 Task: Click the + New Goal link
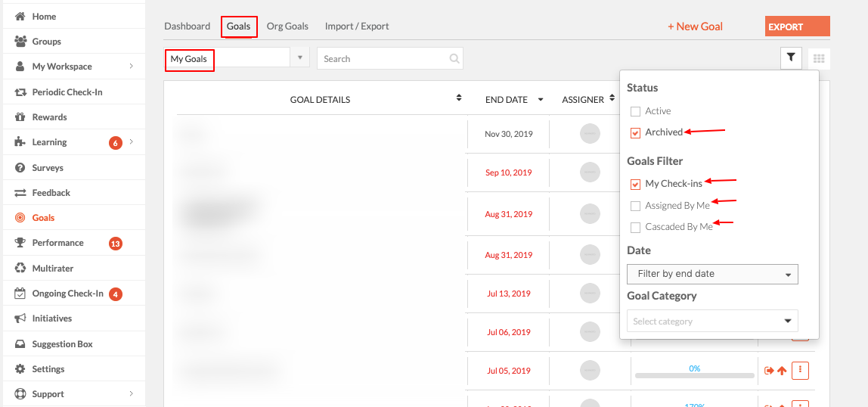pyautogui.click(x=696, y=26)
